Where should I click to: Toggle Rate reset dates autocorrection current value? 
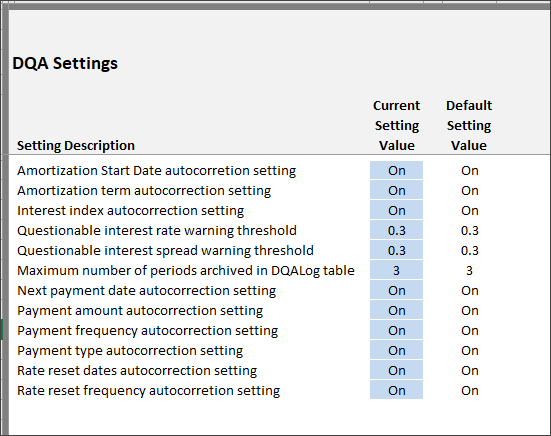pos(396,371)
